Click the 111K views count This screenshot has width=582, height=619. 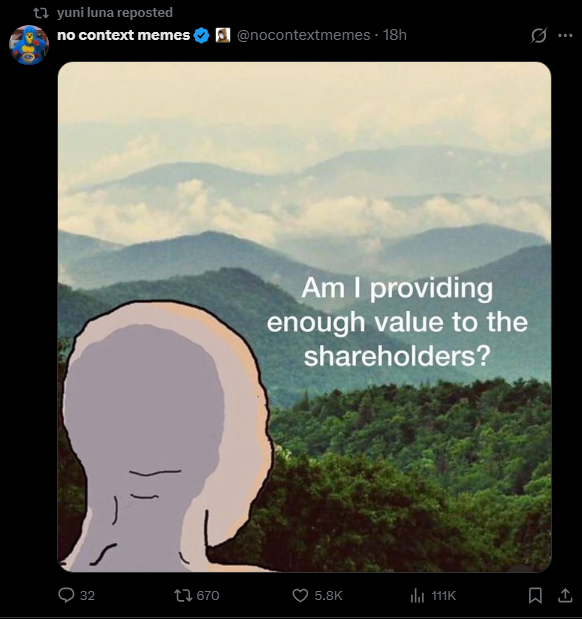(x=443, y=595)
